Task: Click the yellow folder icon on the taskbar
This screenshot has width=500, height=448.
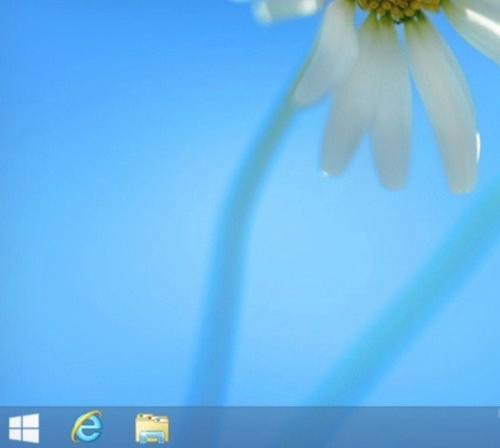Action: coord(152,428)
